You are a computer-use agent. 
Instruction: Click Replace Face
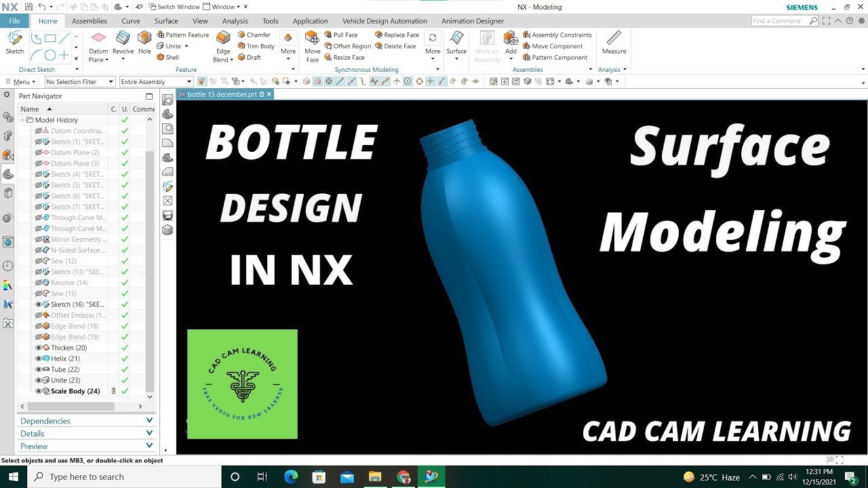click(397, 35)
